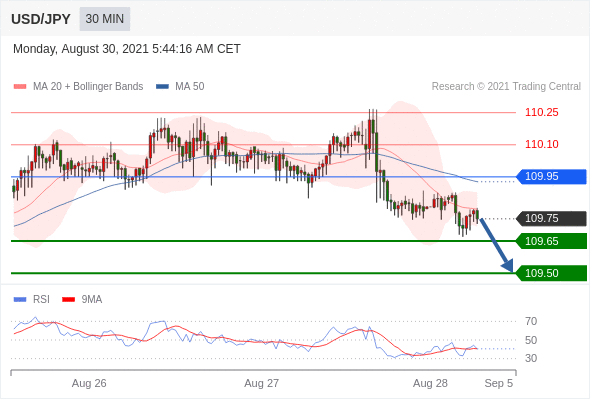Click the Research 2021 Trading Central credit

click(506, 87)
